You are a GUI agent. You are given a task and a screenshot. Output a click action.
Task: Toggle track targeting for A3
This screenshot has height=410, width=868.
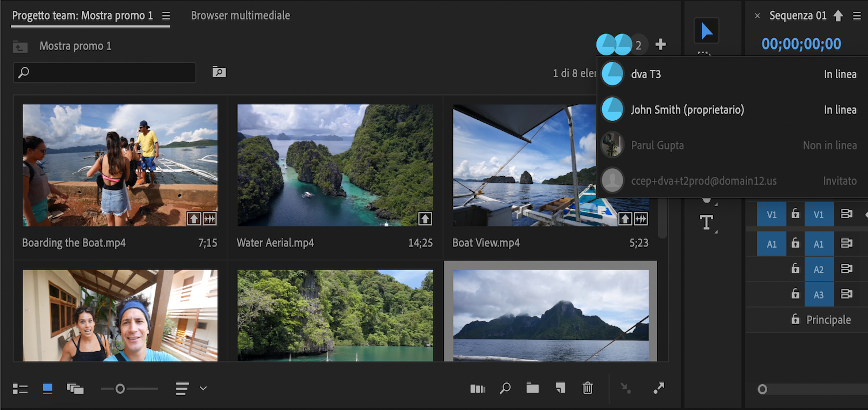pyautogui.click(x=818, y=295)
